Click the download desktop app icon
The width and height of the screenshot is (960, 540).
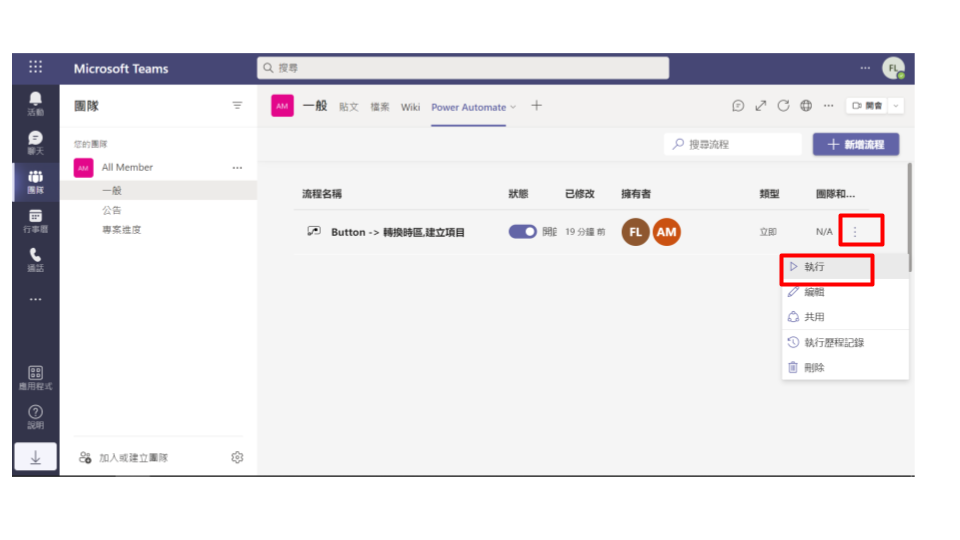[36, 457]
